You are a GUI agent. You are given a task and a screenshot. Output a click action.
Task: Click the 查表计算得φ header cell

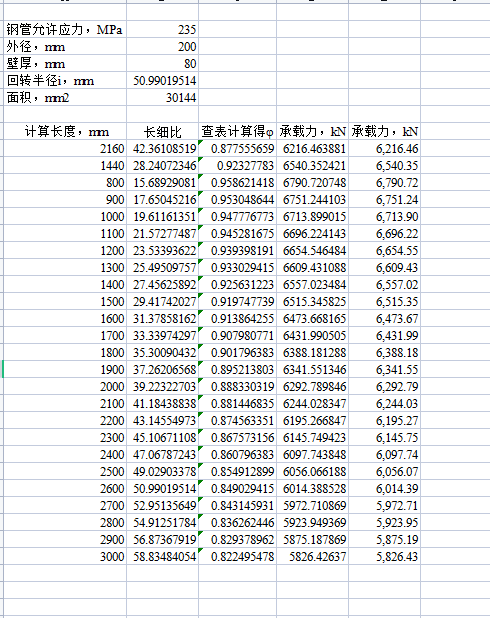[x=238, y=131]
